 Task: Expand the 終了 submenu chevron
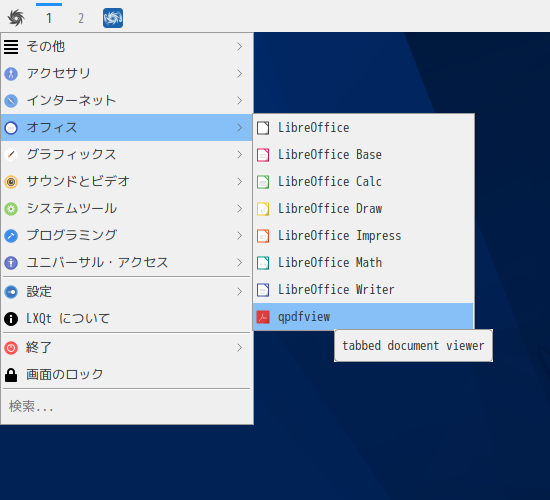click(x=240, y=348)
